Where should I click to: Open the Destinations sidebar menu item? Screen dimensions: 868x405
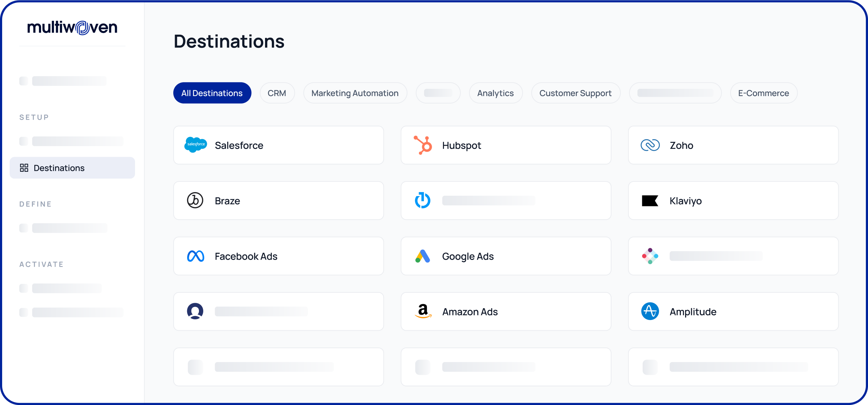[x=59, y=168]
